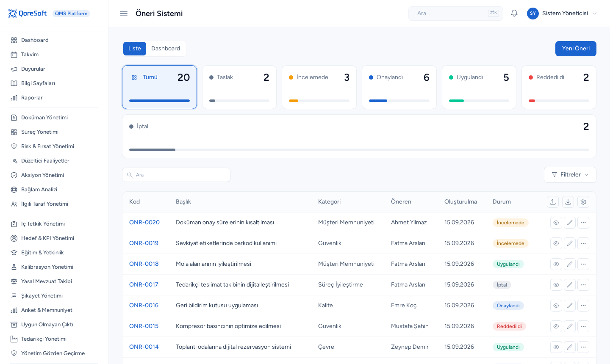
Task: Open the notifications bell
Action: point(514,14)
